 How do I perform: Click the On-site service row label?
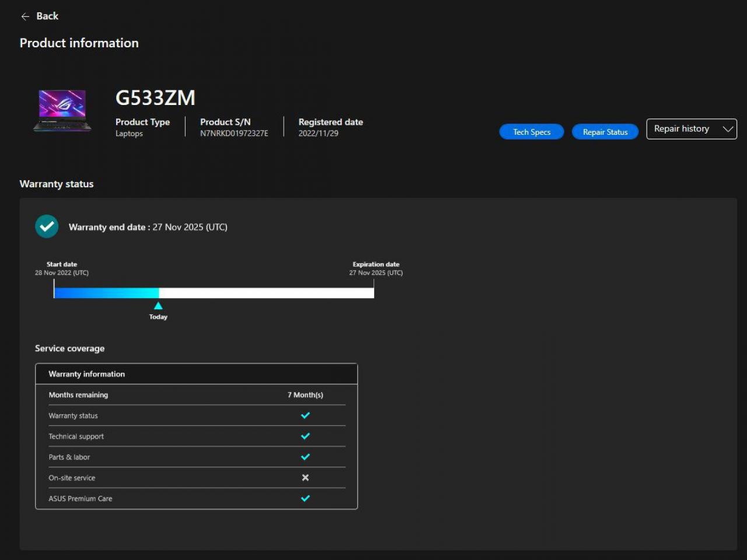coord(72,478)
